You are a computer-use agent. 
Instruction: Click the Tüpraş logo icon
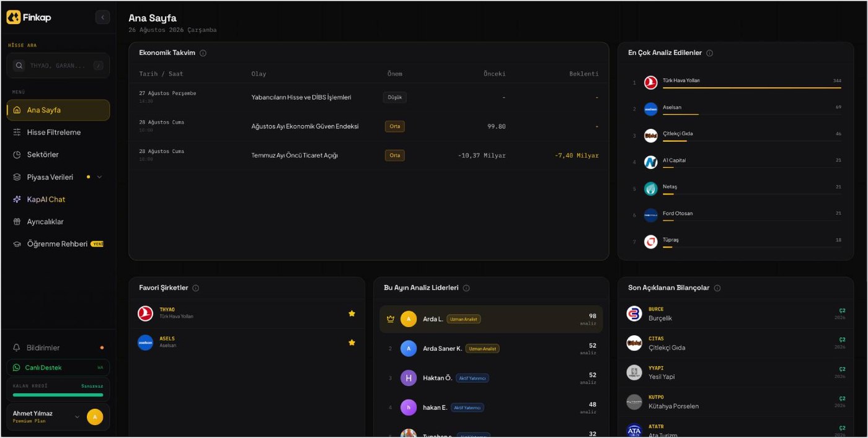point(650,242)
